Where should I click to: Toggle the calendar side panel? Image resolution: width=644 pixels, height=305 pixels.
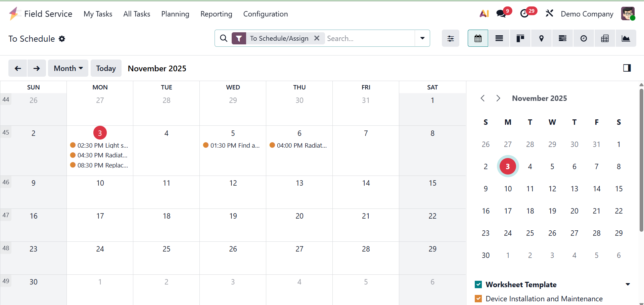click(x=627, y=68)
